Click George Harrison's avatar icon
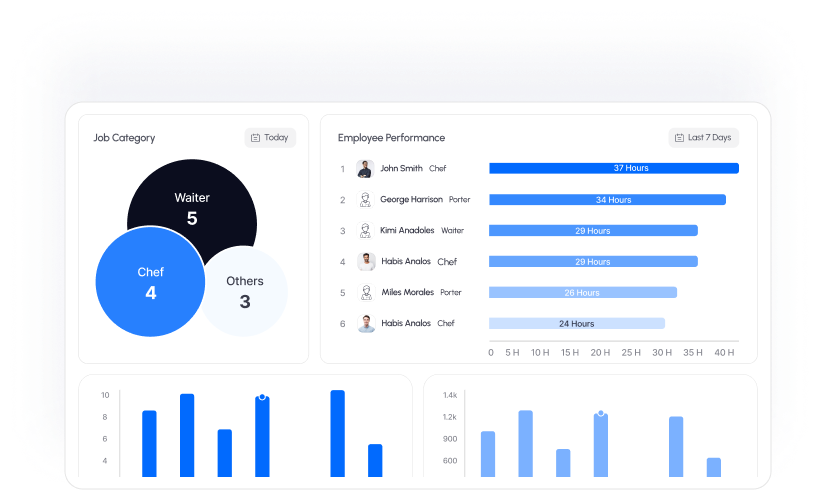The height and width of the screenshot is (499, 818). pos(365,200)
